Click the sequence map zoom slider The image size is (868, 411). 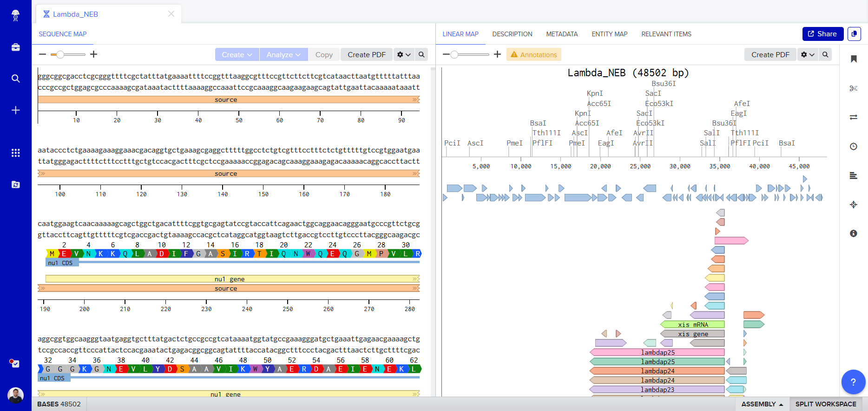68,55
